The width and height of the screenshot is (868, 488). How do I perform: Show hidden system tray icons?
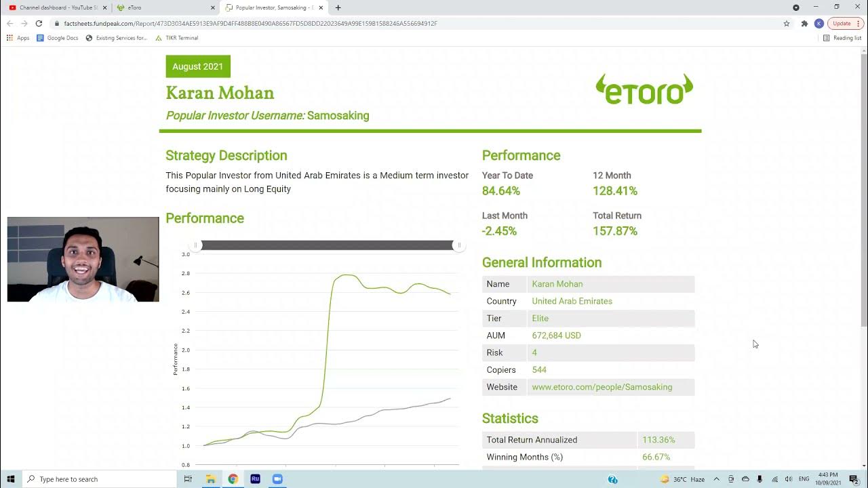pyautogui.click(x=717, y=479)
